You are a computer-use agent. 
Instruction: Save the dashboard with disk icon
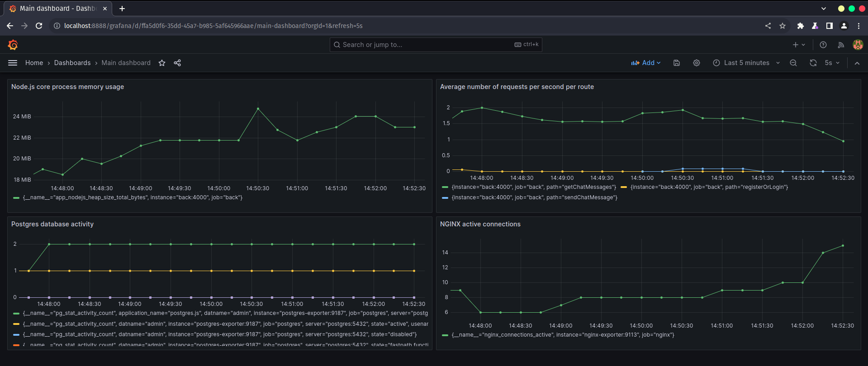(677, 63)
